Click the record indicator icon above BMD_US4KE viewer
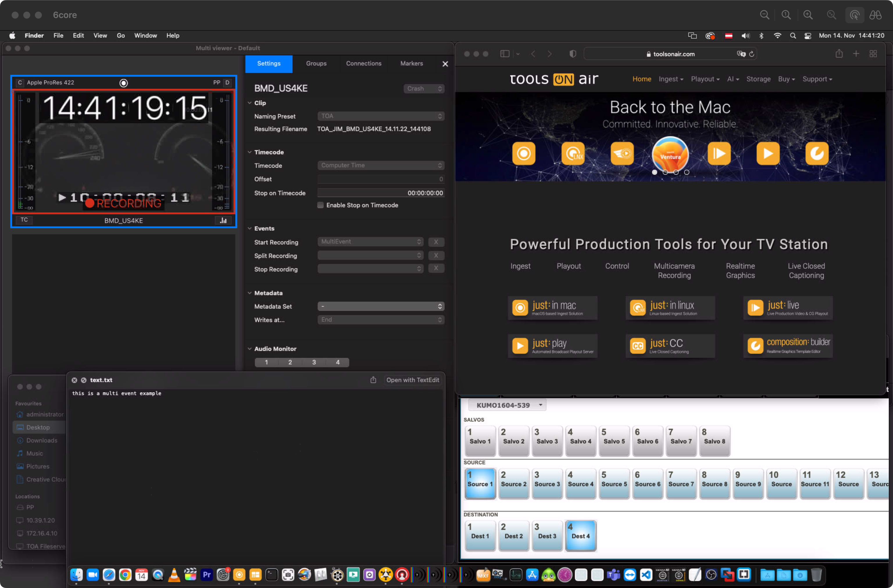Viewport: 893px width, 588px height. click(124, 83)
